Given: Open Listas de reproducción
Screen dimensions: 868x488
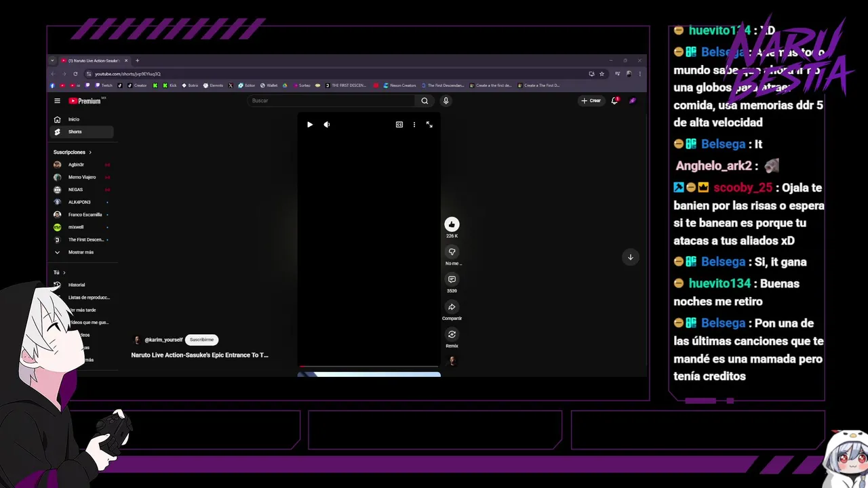Looking at the screenshot, I should point(88,298).
